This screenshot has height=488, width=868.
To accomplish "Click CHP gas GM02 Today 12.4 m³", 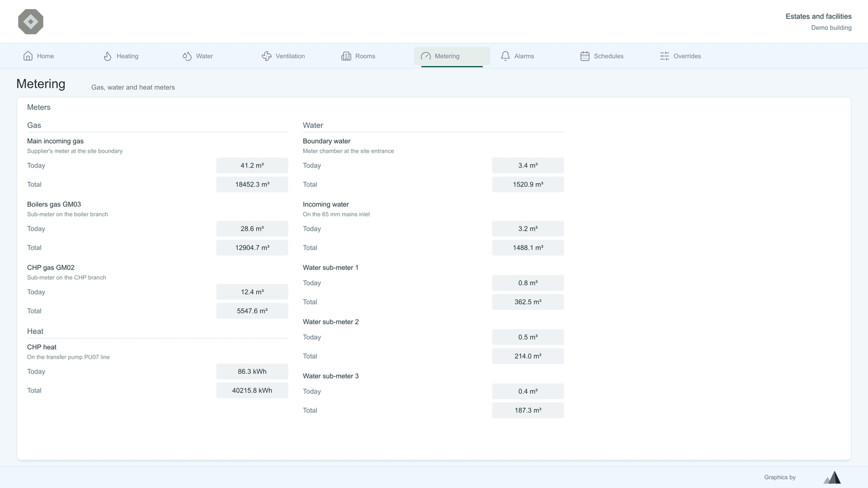I will coord(252,292).
